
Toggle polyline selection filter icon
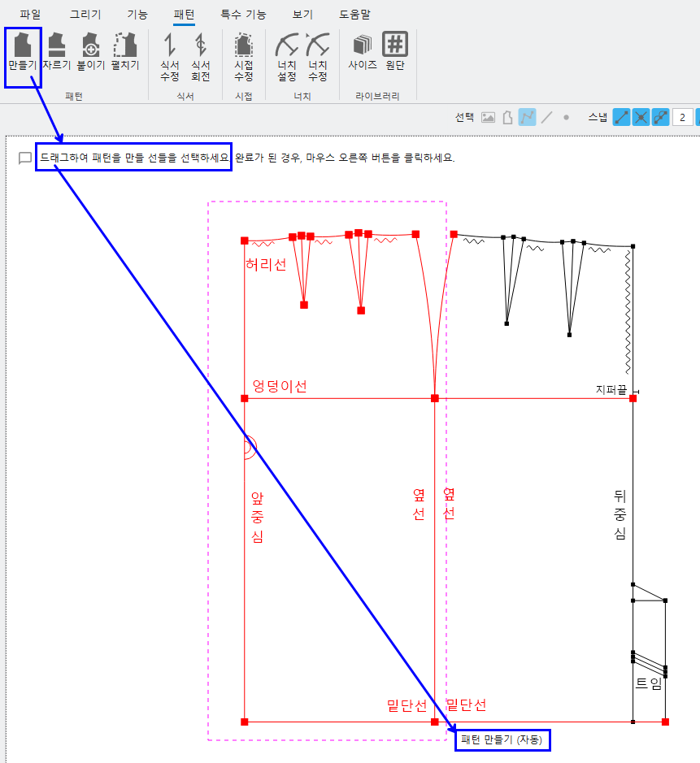(x=527, y=117)
